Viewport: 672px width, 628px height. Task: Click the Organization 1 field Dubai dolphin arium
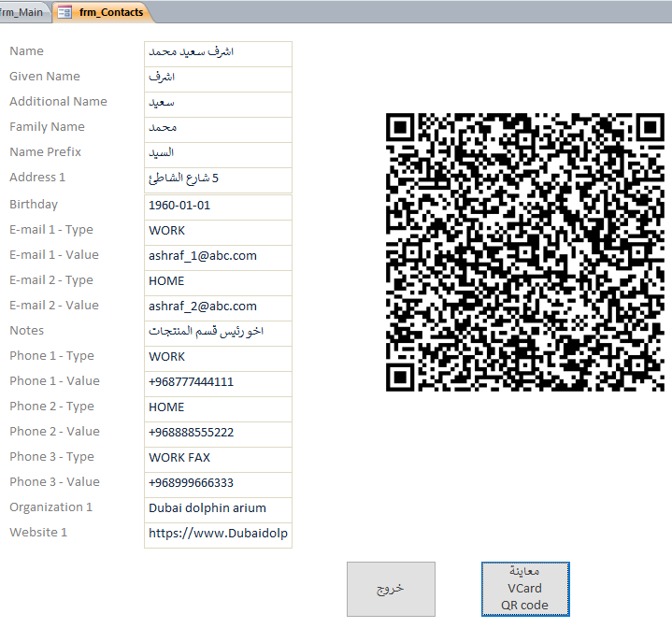[x=218, y=510]
